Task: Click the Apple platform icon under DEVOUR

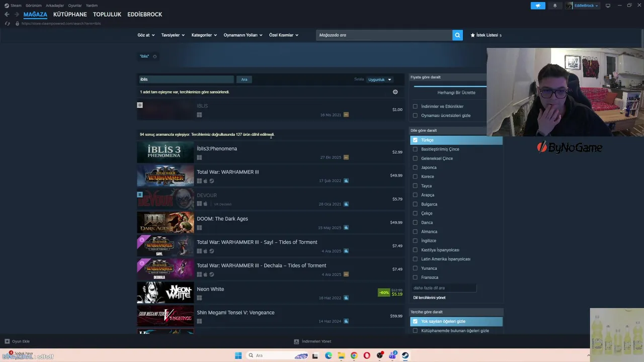Action: pos(205,204)
